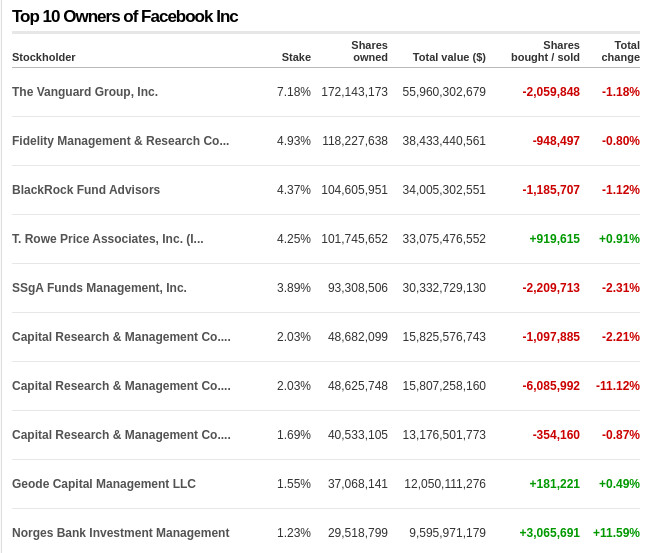This screenshot has width=650, height=553.
Task: Open Norges Bank Investment Management entry
Action: point(120,533)
